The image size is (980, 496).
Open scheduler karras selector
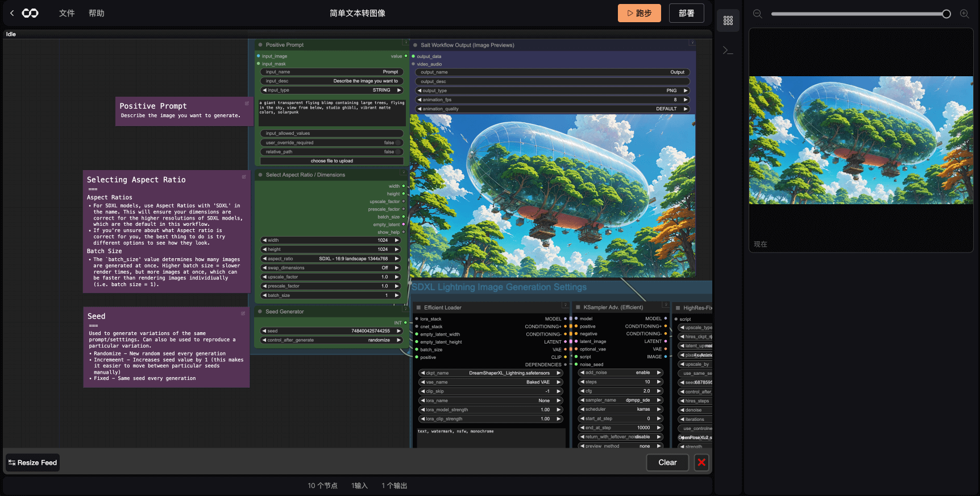pyautogui.click(x=621, y=410)
